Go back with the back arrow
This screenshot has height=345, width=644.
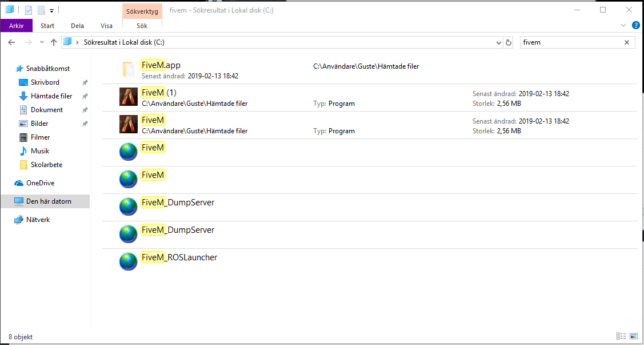click(11, 42)
